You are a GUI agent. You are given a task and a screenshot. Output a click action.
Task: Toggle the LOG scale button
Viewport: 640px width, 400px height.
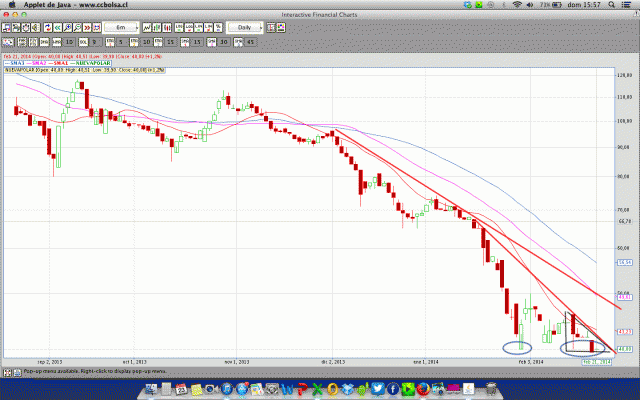pos(189,27)
